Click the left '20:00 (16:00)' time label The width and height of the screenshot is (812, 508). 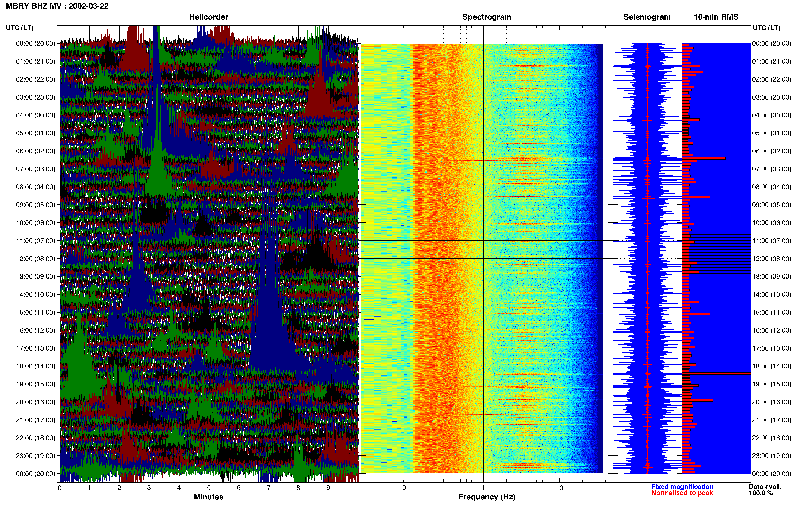point(36,402)
